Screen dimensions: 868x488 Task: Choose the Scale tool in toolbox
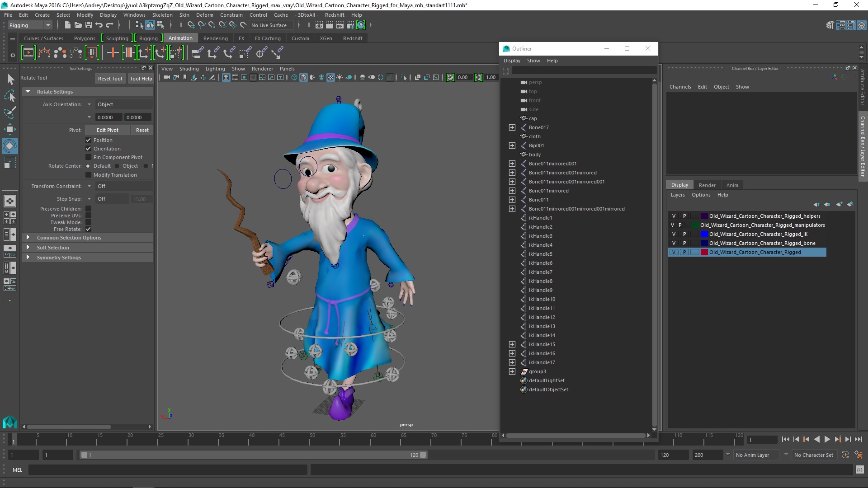pyautogui.click(x=10, y=163)
